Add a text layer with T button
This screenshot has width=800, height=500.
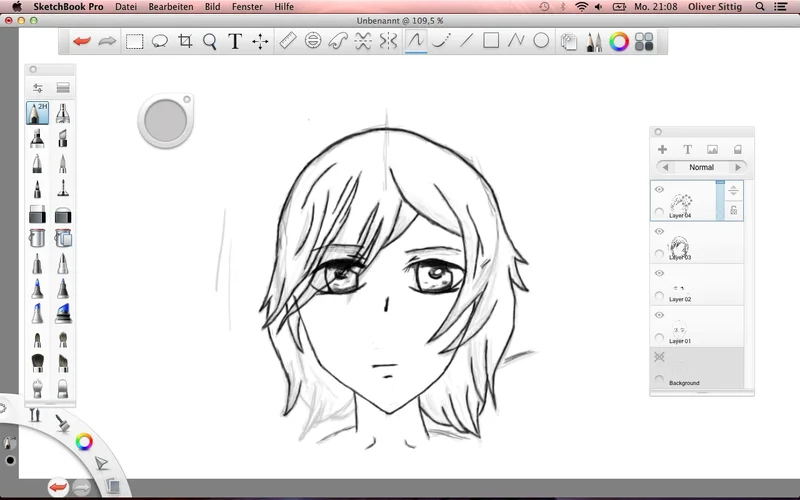pyautogui.click(x=687, y=149)
